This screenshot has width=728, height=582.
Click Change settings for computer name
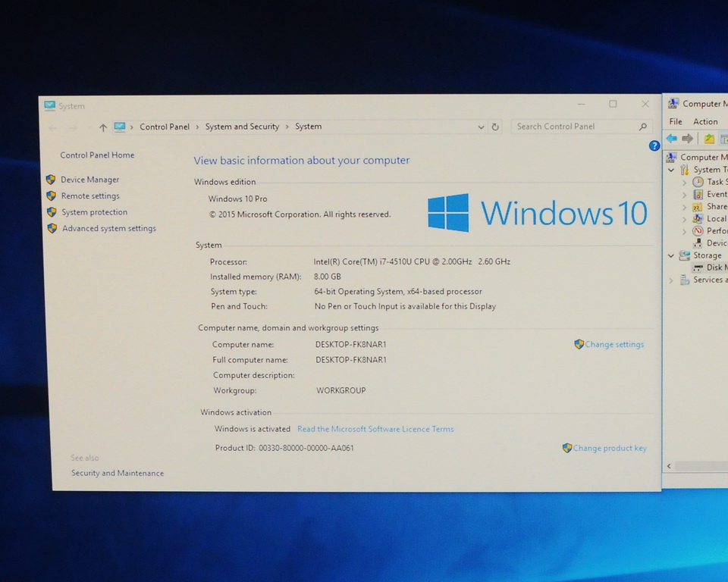613,344
